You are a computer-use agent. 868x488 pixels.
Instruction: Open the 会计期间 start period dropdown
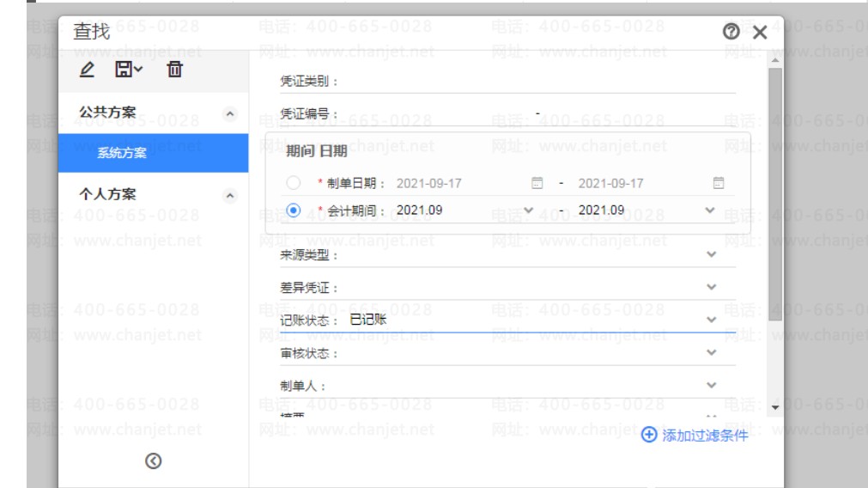point(529,210)
